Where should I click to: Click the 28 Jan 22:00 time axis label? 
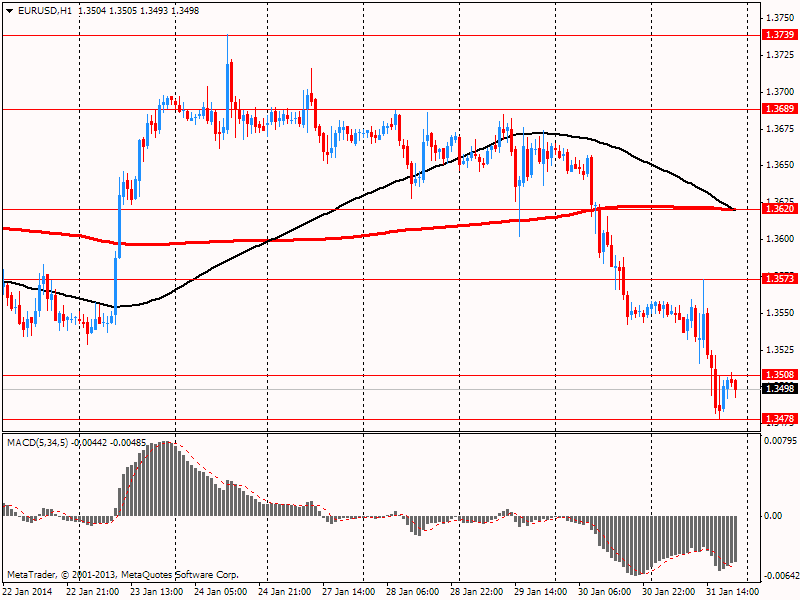[x=477, y=592]
